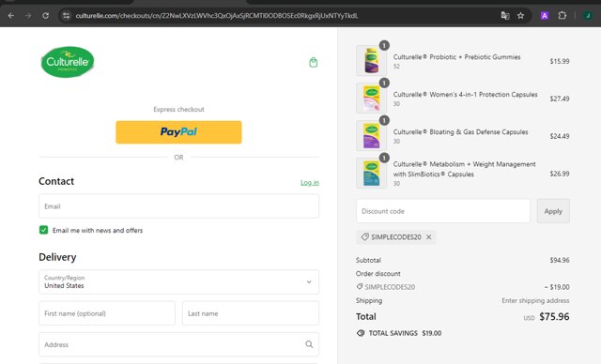
Task: Click the Log in link
Action: 310,183
